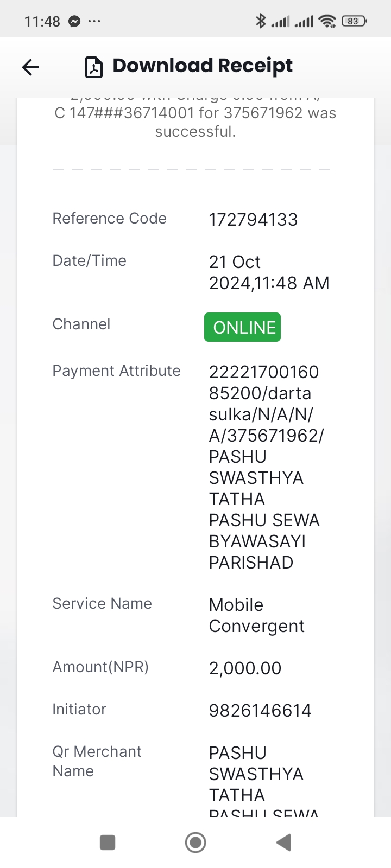Tap the Wi-Fi status icon
The image size is (391, 868).
[327, 21]
